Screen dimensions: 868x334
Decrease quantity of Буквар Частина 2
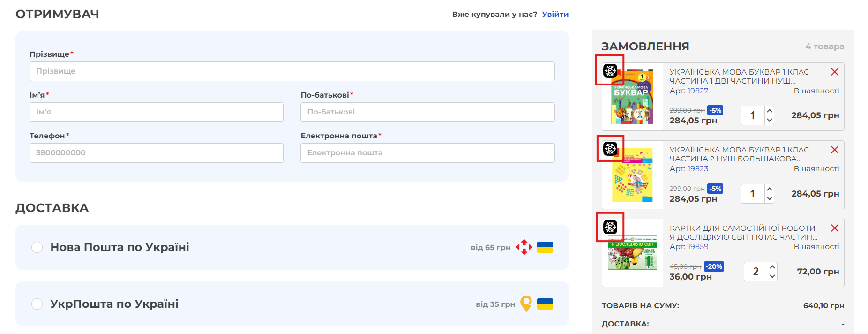[x=769, y=198]
